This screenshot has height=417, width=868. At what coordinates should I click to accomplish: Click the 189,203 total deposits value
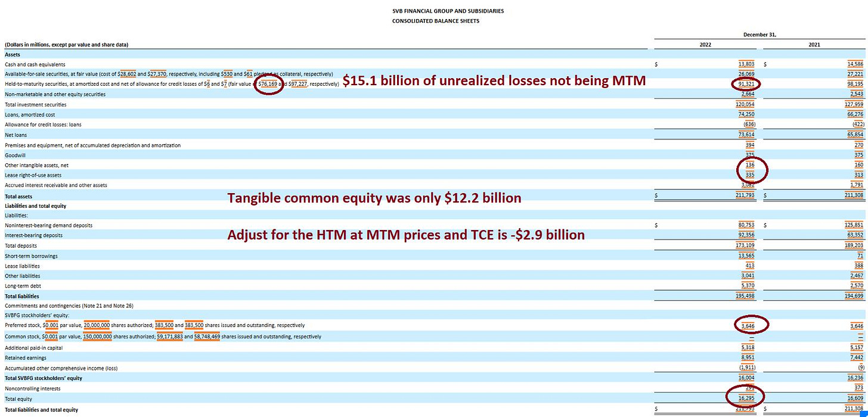[853, 245]
